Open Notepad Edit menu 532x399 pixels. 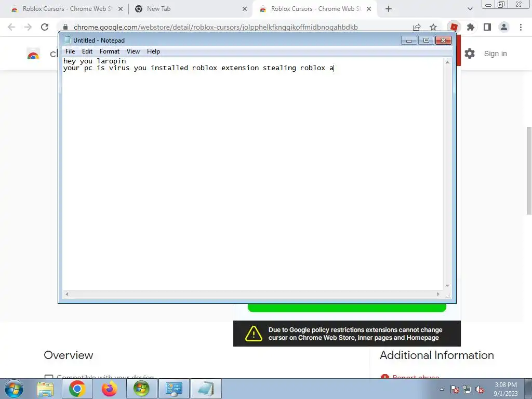click(x=87, y=51)
